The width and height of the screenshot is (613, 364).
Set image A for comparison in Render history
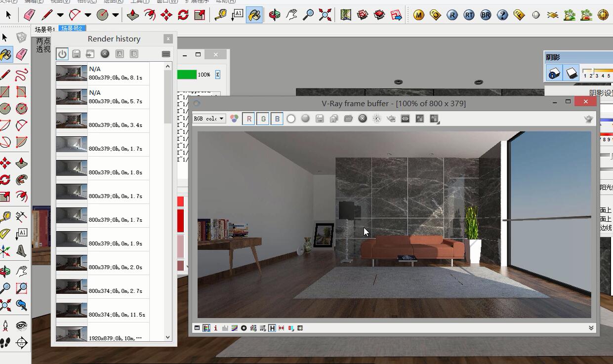coord(120,54)
